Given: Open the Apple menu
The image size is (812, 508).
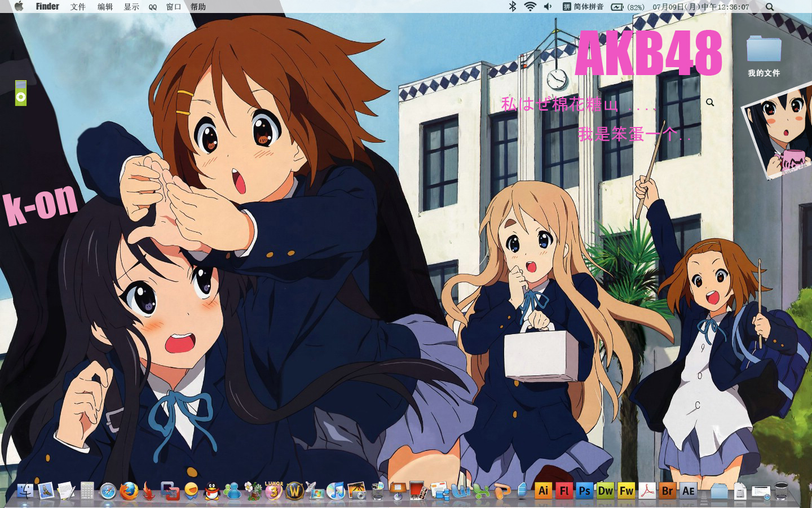Looking at the screenshot, I should (19, 6).
